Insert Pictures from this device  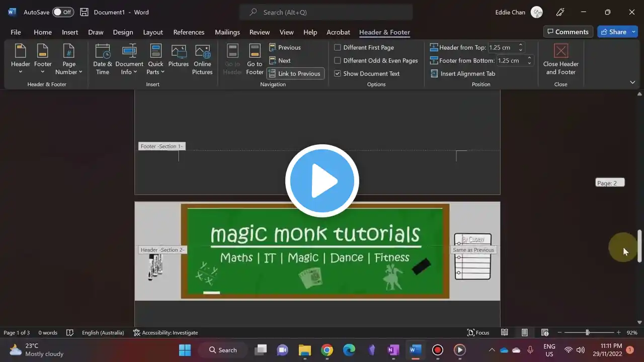[179, 56]
